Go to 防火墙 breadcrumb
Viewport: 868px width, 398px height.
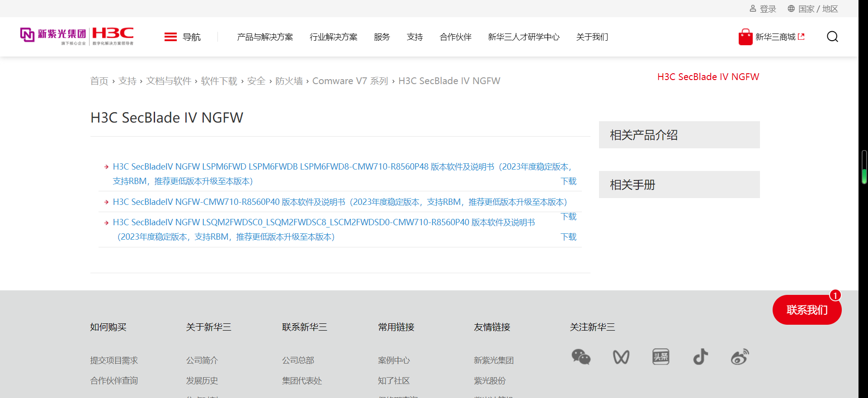click(x=289, y=81)
